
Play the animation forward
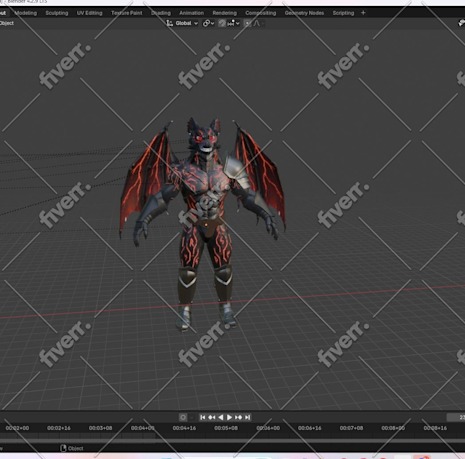[x=229, y=417]
